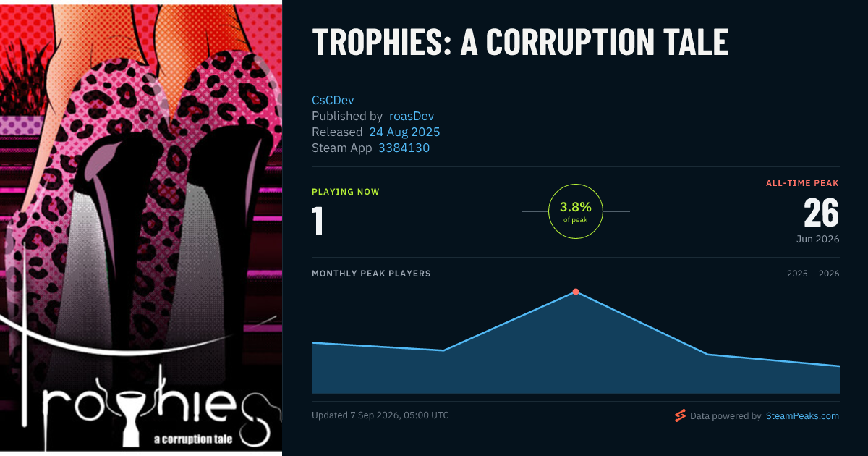Image resolution: width=868 pixels, height=456 pixels.
Task: Click the "Data powered by" text
Action: click(x=726, y=416)
